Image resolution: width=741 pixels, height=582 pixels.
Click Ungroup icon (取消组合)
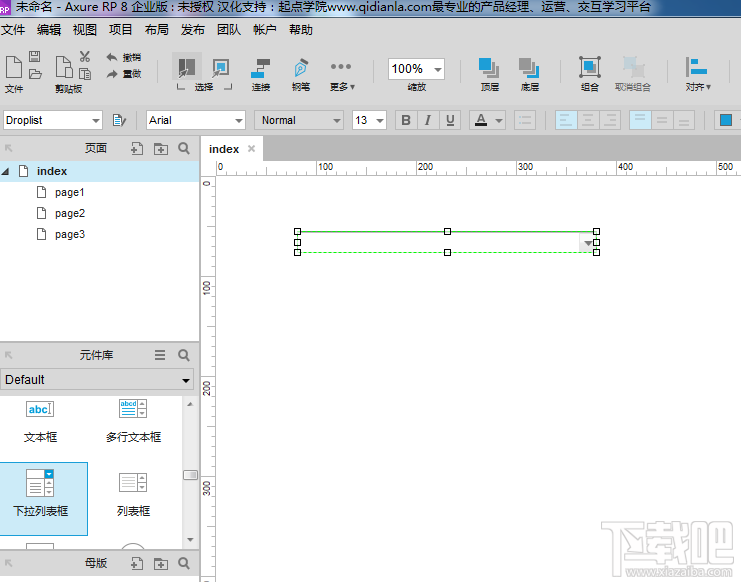(x=633, y=74)
